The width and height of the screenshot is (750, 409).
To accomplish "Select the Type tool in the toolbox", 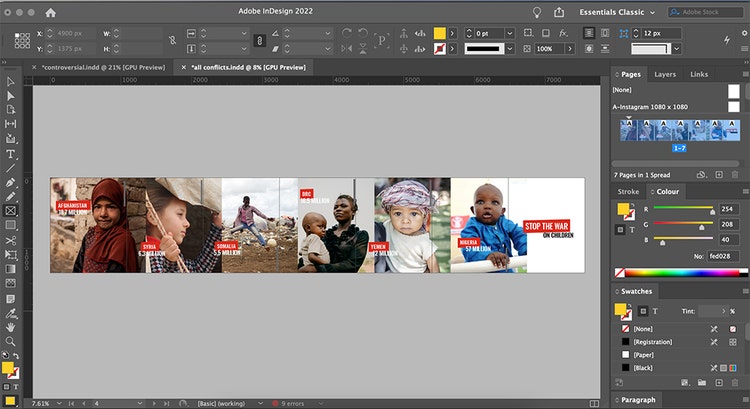I will pyautogui.click(x=11, y=154).
